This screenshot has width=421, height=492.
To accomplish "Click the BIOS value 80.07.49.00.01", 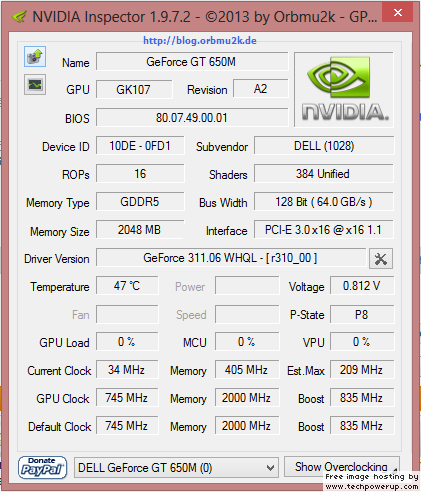I will pyautogui.click(x=192, y=118).
